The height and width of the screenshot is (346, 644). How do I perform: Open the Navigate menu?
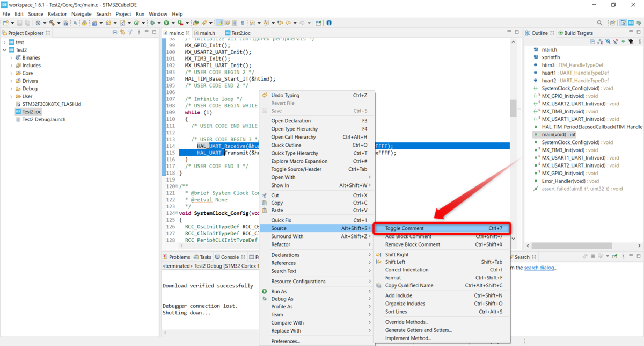pos(82,14)
